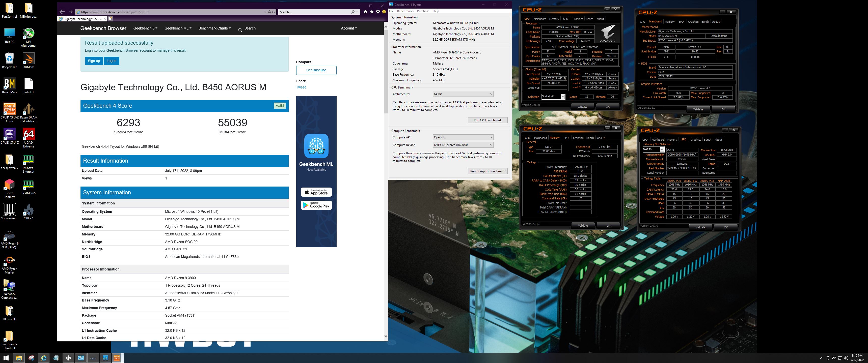Click Run Compute Benchmark button
Image resolution: width=868 pixels, height=363 pixels.
click(x=487, y=171)
